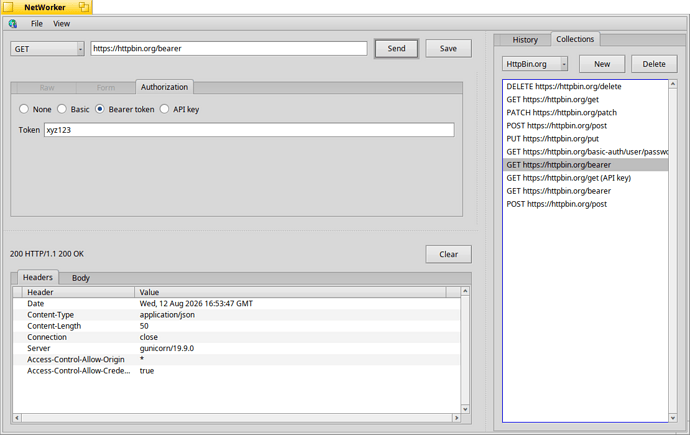The width and height of the screenshot is (690, 435).
Task: Click headers table scroll right arrow
Action: click(x=456, y=418)
